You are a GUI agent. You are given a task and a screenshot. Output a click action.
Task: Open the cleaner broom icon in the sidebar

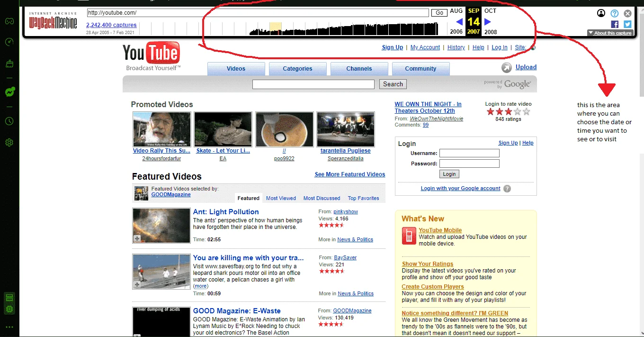[x=9, y=64]
